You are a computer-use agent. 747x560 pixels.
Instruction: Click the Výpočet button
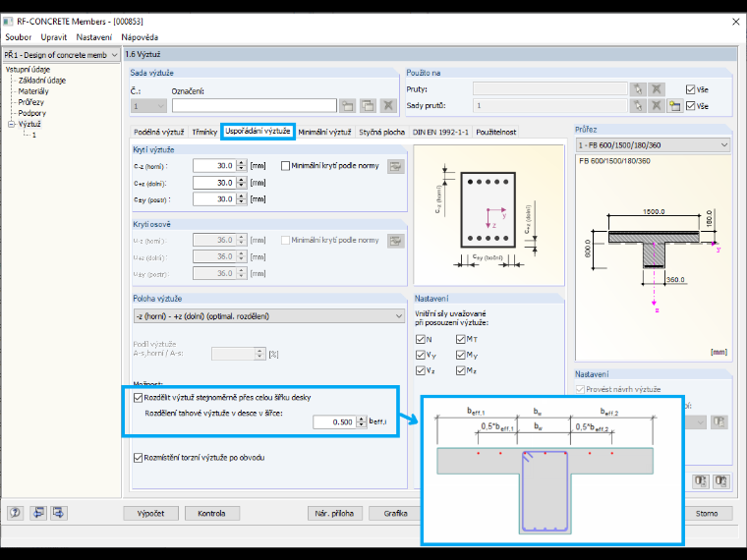151,513
